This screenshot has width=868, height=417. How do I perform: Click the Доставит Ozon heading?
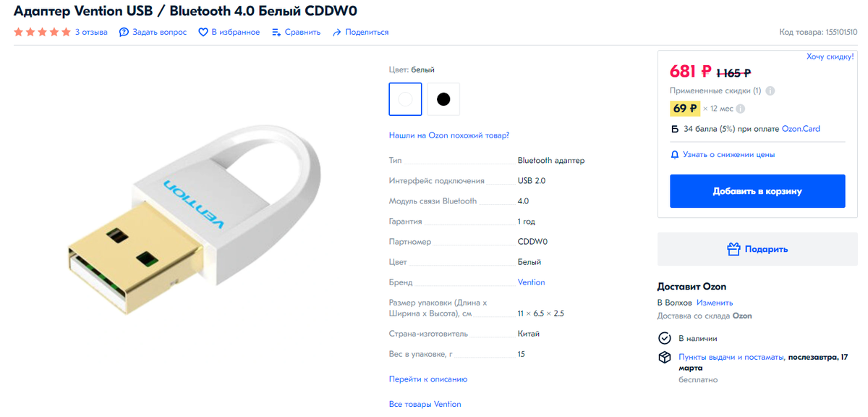tap(692, 287)
